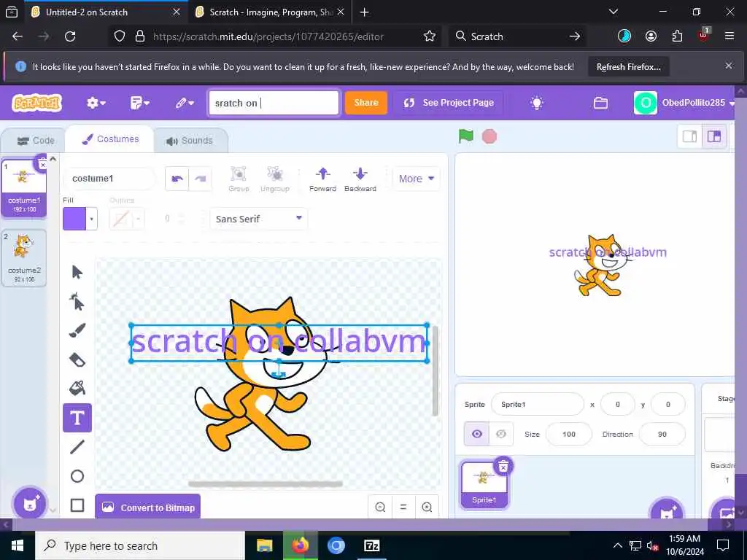Move selection Backward a layer
Screen dimensions: 747x560
point(360,179)
